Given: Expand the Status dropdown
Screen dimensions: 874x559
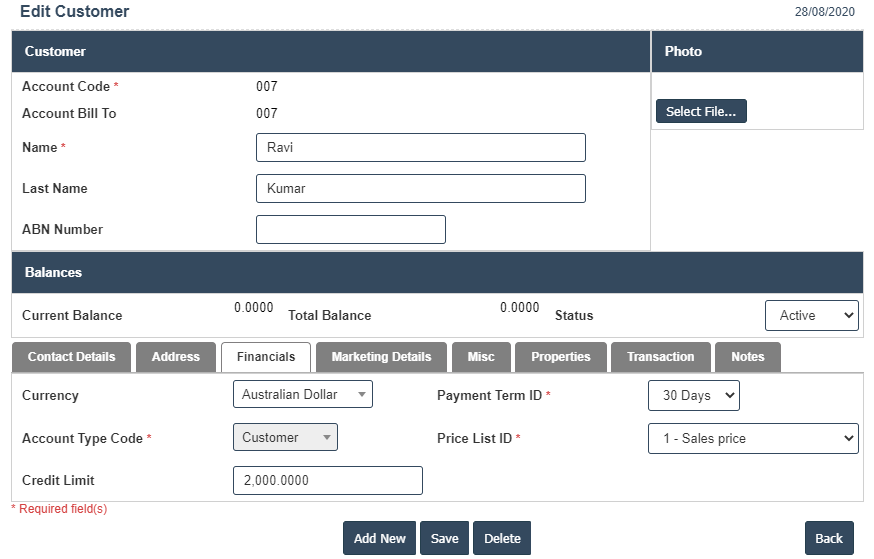Looking at the screenshot, I should point(811,315).
